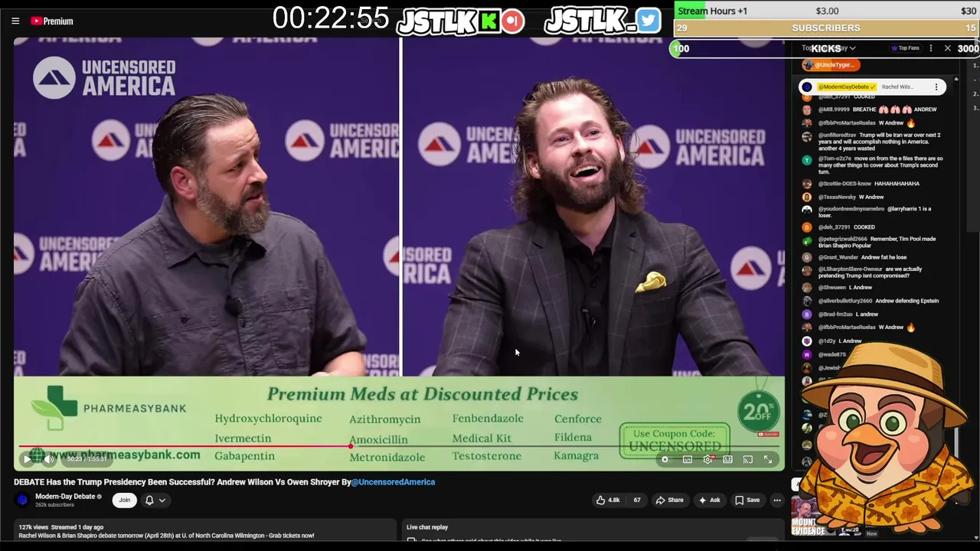Click the Live chat replay header

(x=427, y=527)
